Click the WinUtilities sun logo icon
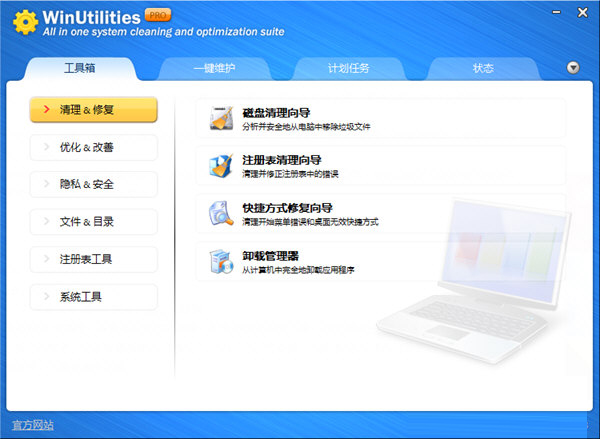The width and height of the screenshot is (600, 439). 24,22
